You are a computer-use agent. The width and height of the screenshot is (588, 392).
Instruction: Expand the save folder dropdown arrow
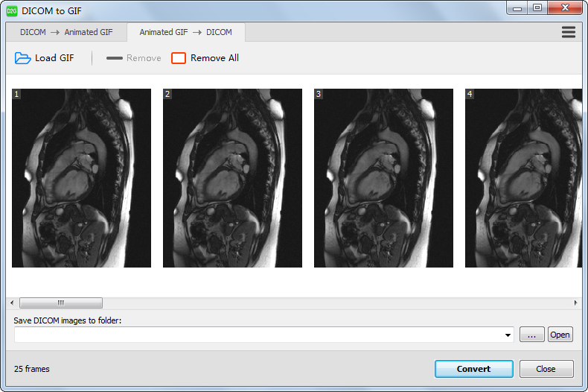[x=508, y=335]
